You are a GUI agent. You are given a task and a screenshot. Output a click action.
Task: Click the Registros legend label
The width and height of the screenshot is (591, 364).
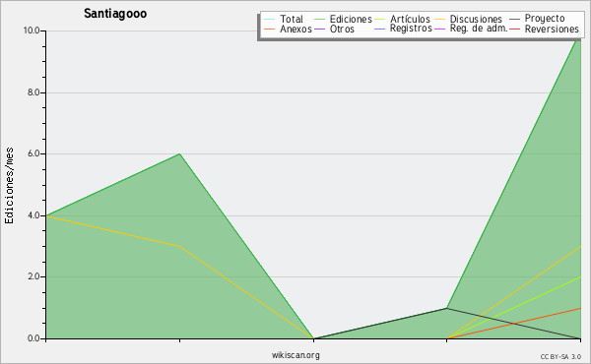(411, 29)
